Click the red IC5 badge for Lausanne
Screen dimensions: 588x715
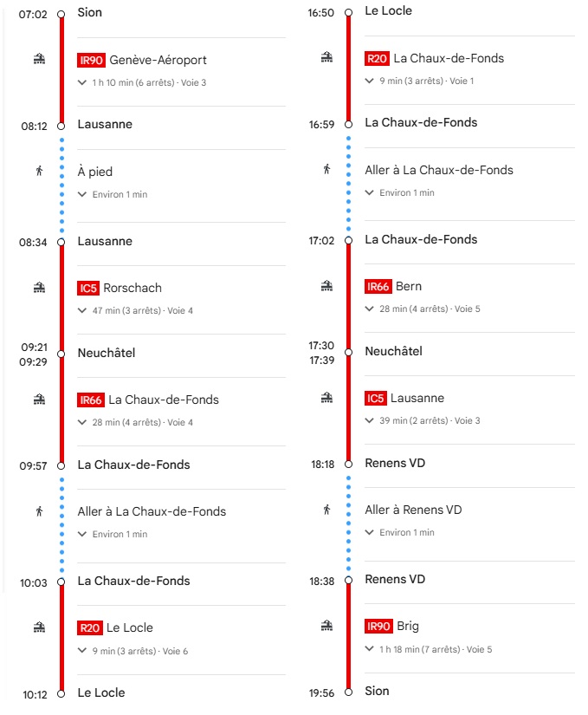click(375, 398)
